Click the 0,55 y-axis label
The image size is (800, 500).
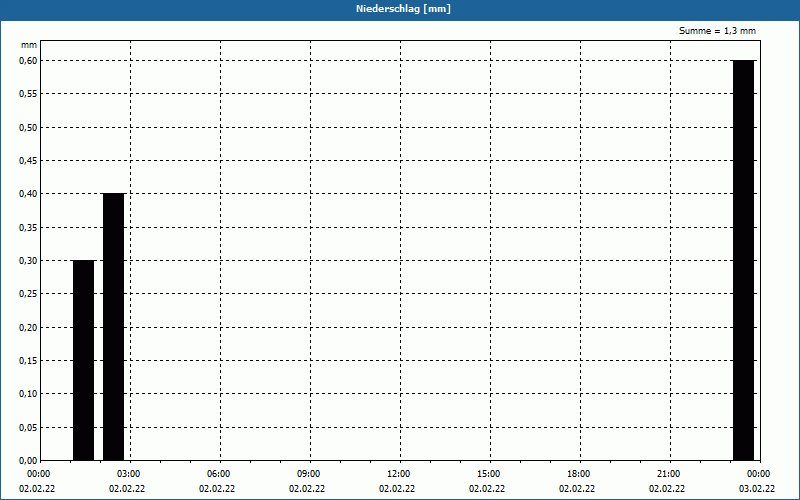point(28,94)
